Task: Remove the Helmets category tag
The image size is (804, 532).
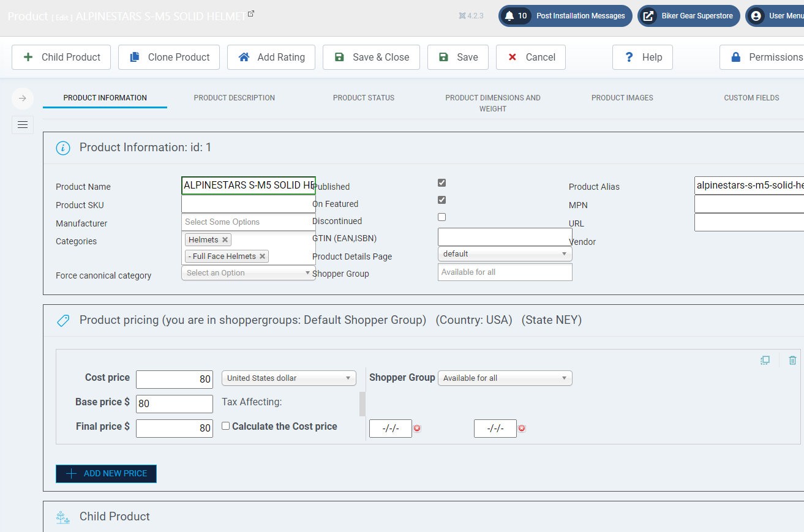Action: point(225,240)
